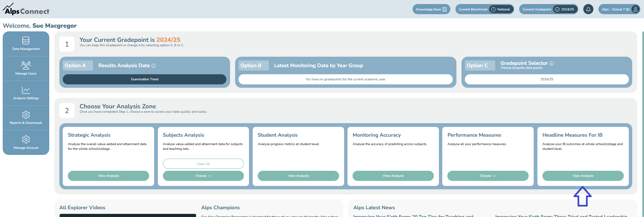Click the AlpsConnect logo
Image resolution: width=644 pixels, height=217 pixels.
click(26, 9)
